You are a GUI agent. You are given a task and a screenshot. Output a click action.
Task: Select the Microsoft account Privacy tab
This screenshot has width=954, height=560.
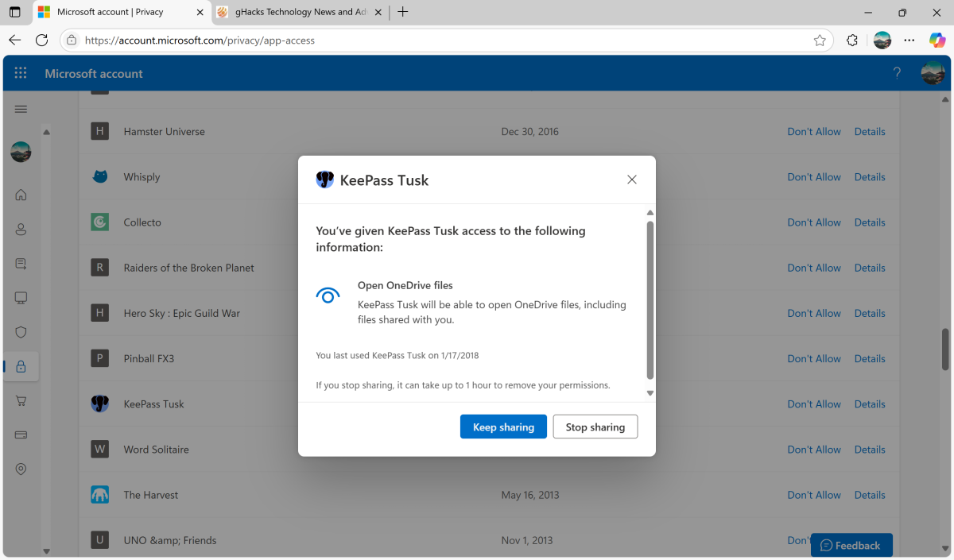[119, 12]
